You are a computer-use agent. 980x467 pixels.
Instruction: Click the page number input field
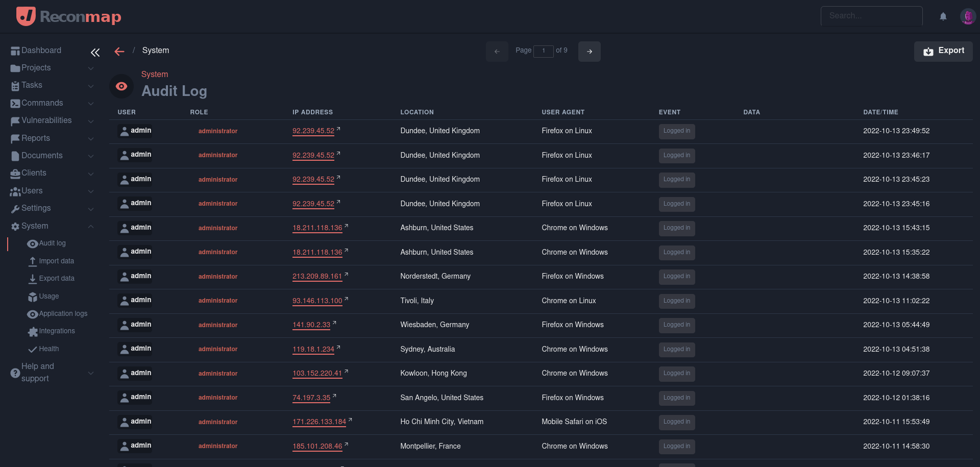(543, 51)
